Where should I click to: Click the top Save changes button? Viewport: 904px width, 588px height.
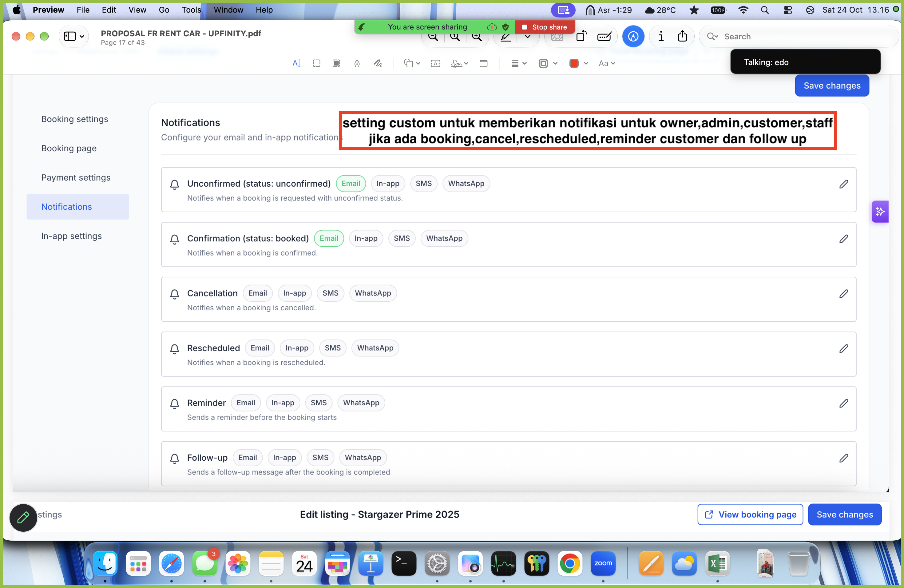pyautogui.click(x=832, y=86)
